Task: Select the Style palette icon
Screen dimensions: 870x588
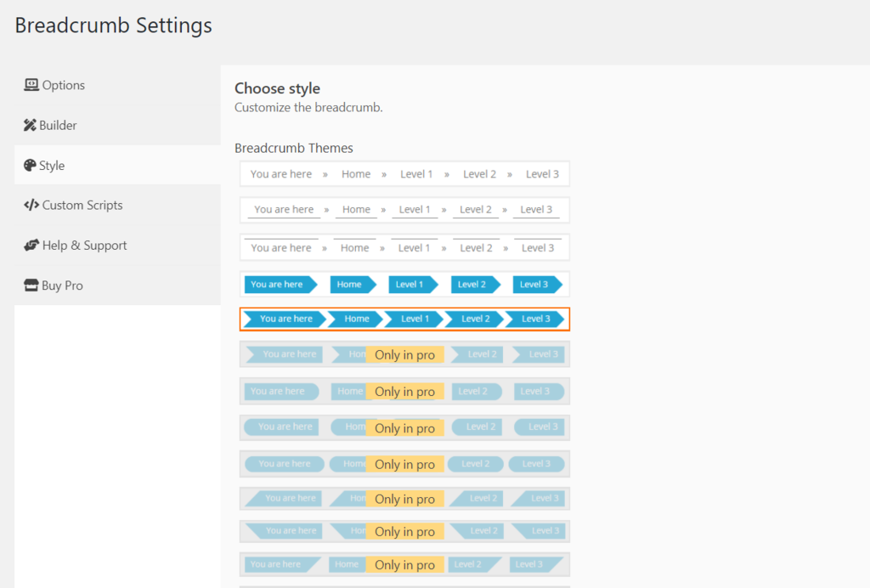Action: 29,165
